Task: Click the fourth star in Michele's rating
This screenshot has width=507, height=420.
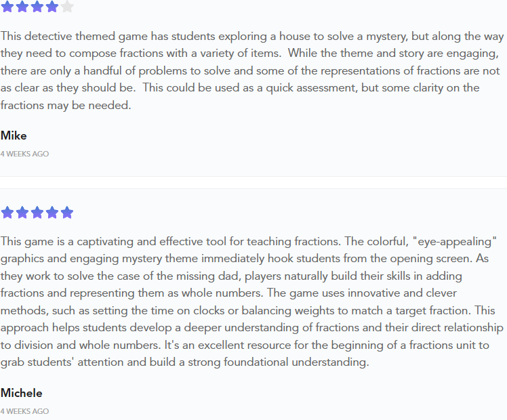Action: (52, 213)
